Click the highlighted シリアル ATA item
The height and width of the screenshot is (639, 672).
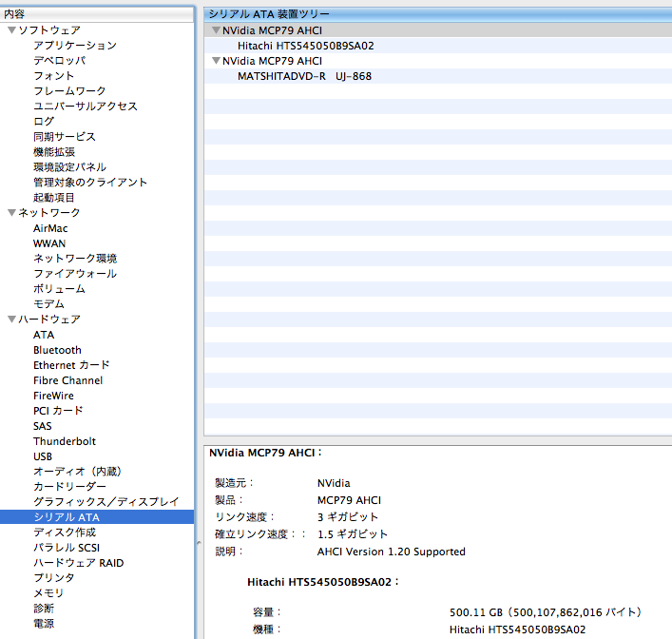point(97,517)
